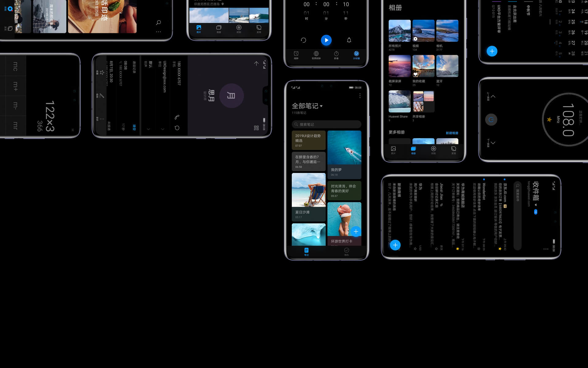Tap the timer reset circular arrow icon
Viewport: 588px width, 368px height.
point(303,40)
